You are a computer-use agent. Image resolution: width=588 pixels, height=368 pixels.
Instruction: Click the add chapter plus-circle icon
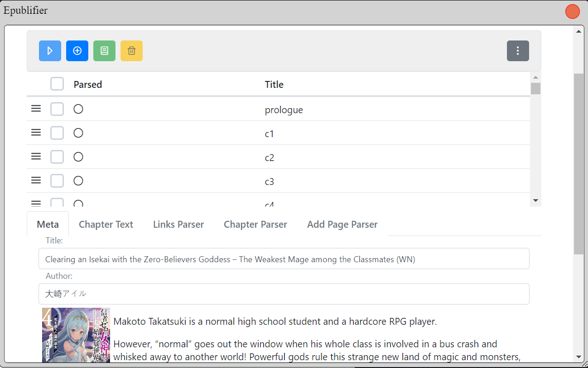[77, 51]
